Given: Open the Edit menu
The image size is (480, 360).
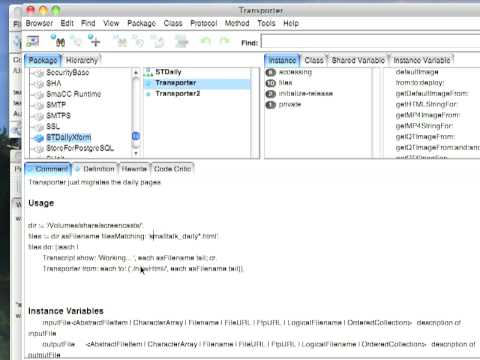Looking at the screenshot, I should [67, 23].
